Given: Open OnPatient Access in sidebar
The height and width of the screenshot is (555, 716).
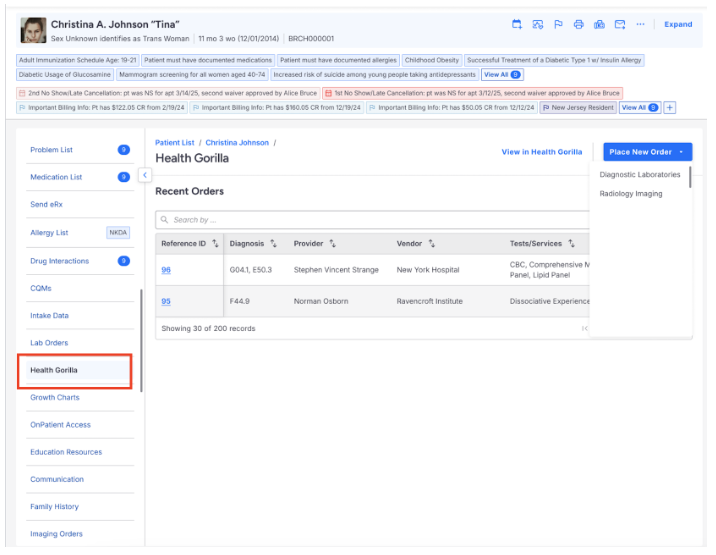Looking at the screenshot, I should point(60,425).
